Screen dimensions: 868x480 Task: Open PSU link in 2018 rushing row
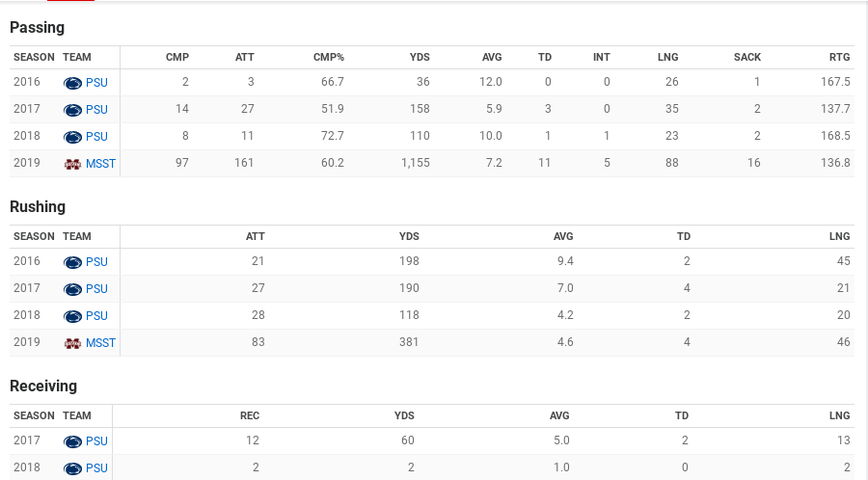[x=96, y=316]
